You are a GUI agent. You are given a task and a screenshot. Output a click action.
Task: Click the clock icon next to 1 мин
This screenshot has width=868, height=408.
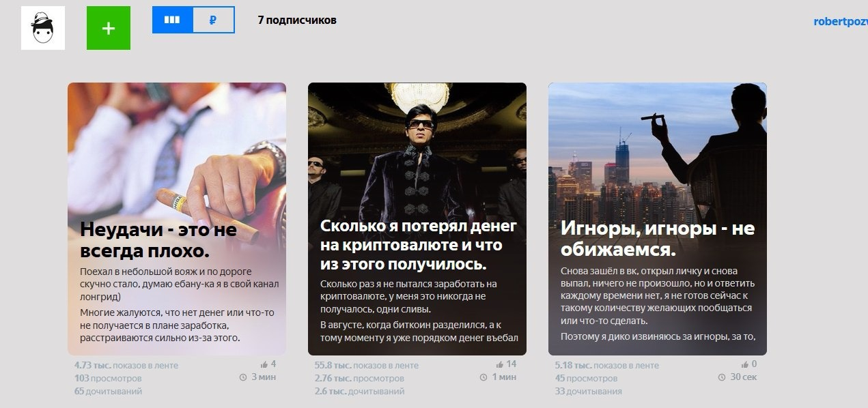point(484,377)
